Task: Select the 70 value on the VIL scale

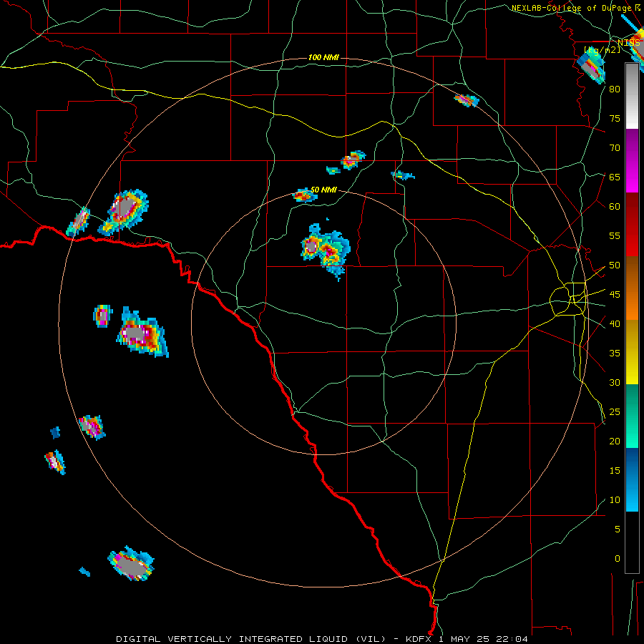Action: tap(615, 148)
